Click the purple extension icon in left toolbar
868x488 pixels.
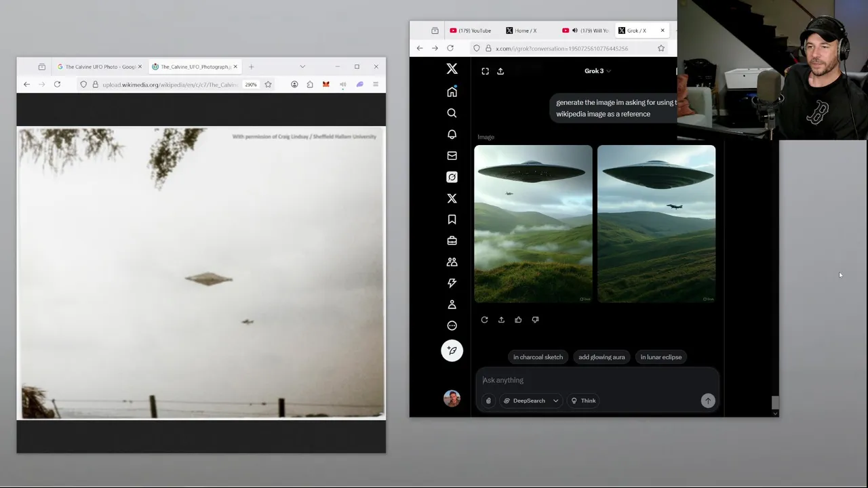click(x=360, y=85)
